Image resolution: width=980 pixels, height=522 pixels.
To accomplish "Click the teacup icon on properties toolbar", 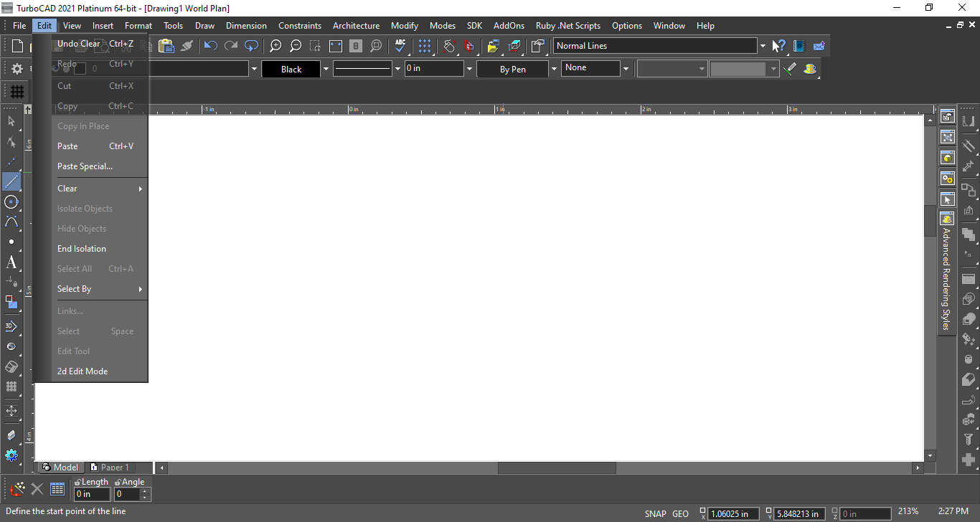I will point(811,69).
